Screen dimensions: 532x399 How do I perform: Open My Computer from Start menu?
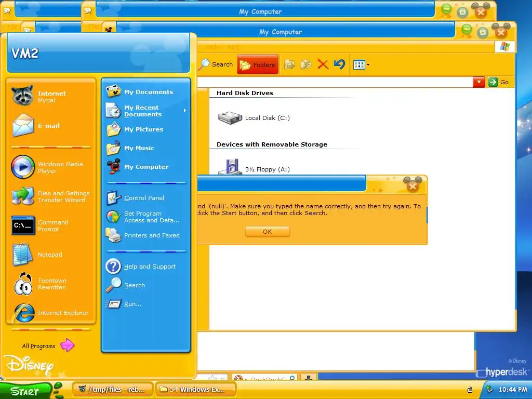(x=146, y=167)
